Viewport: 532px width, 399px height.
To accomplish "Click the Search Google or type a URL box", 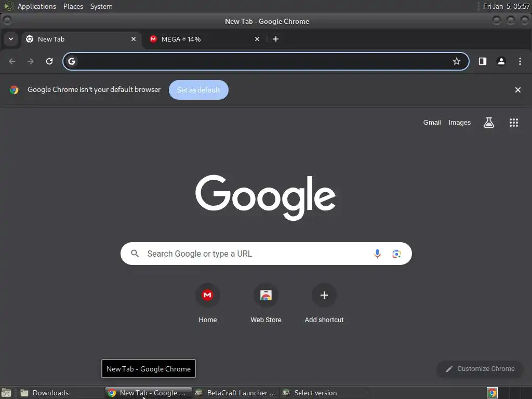I will click(266, 254).
